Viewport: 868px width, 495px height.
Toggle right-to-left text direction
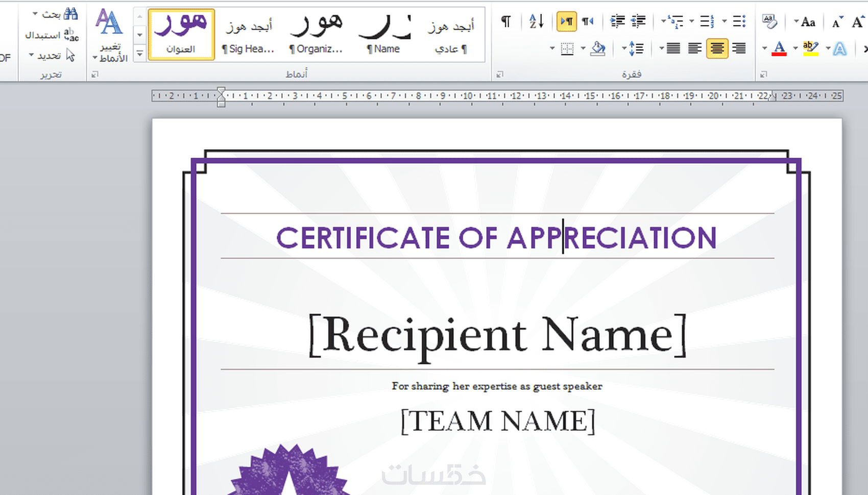pyautogui.click(x=588, y=21)
